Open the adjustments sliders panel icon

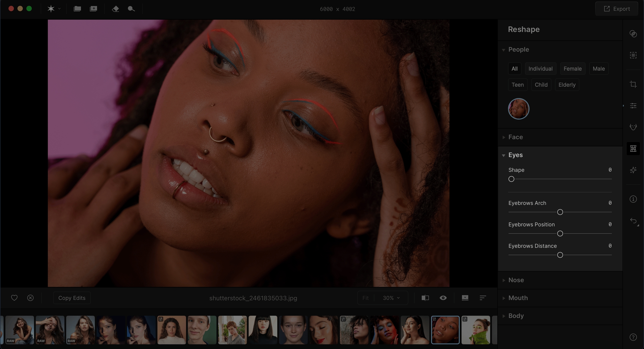633,106
